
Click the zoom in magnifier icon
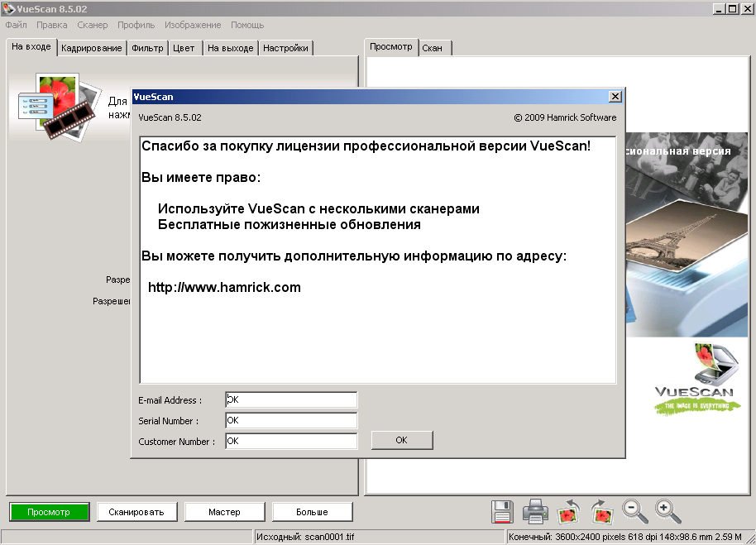(x=667, y=512)
